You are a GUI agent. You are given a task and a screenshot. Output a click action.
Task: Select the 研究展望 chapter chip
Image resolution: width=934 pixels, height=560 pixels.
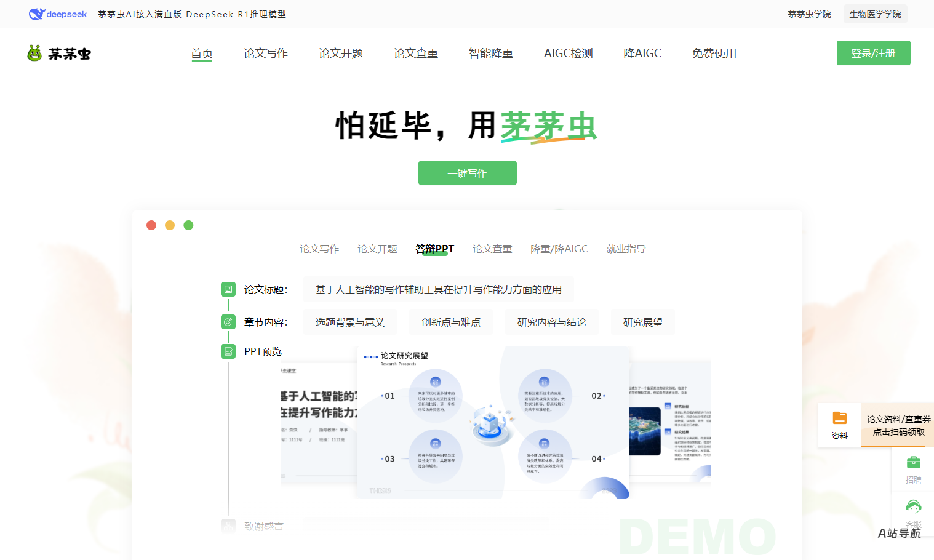point(643,322)
